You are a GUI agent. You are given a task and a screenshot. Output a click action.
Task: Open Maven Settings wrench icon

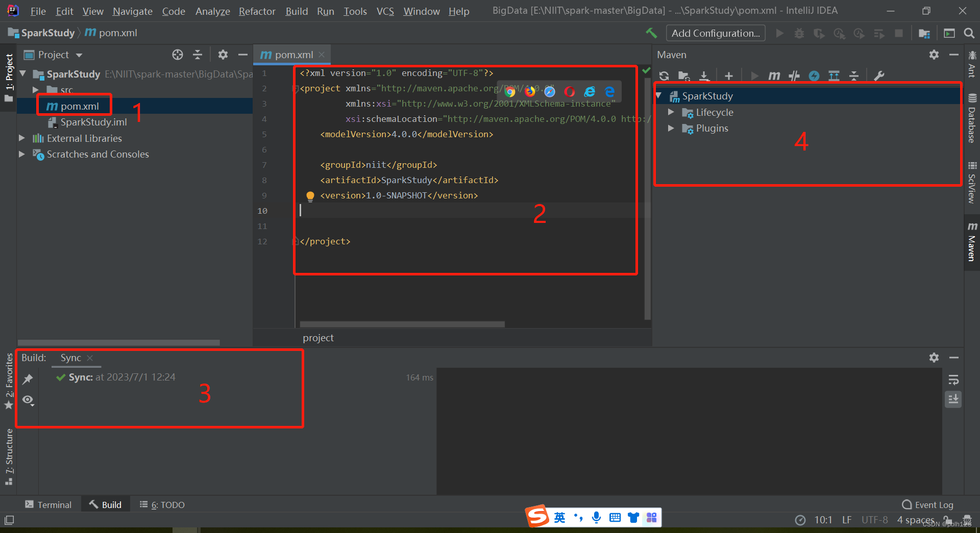coord(879,76)
